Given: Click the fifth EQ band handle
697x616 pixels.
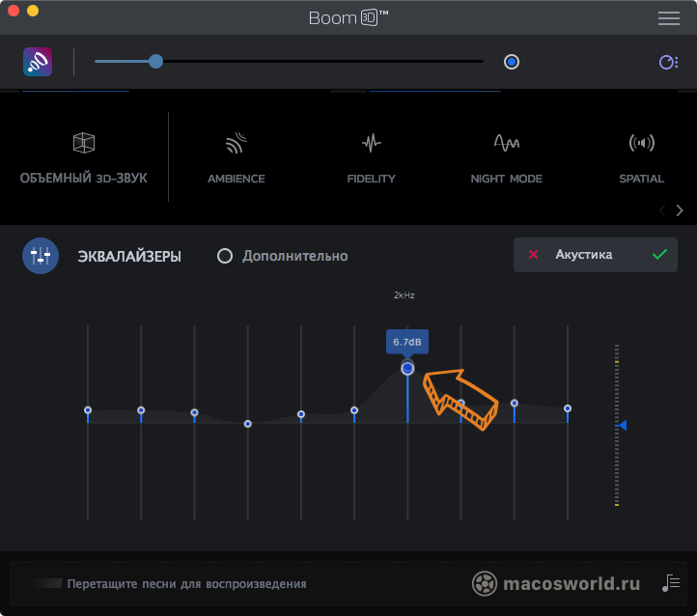Looking at the screenshot, I should pyautogui.click(x=301, y=414).
